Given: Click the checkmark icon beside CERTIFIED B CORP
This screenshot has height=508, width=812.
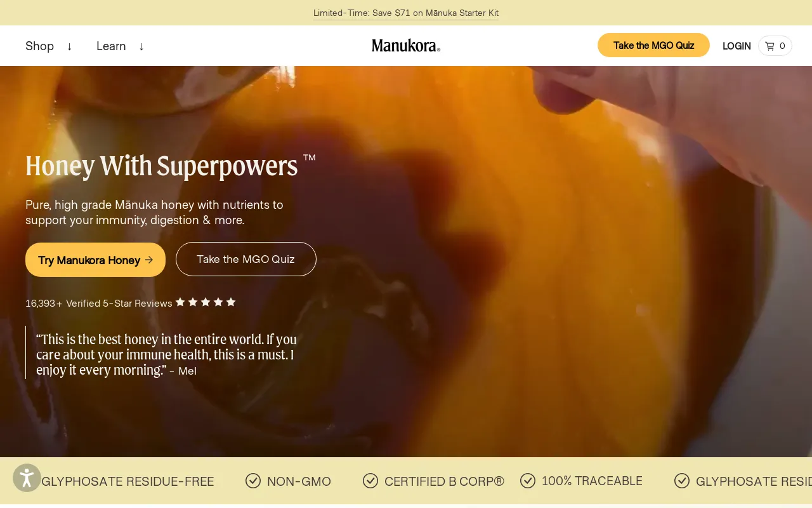Looking at the screenshot, I should (x=370, y=481).
